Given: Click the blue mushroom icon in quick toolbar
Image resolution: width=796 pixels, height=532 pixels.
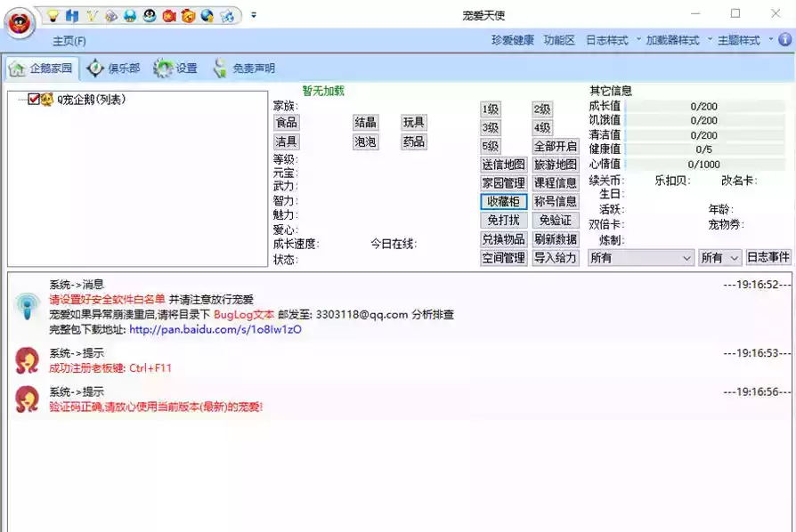Looking at the screenshot, I should point(130,16).
